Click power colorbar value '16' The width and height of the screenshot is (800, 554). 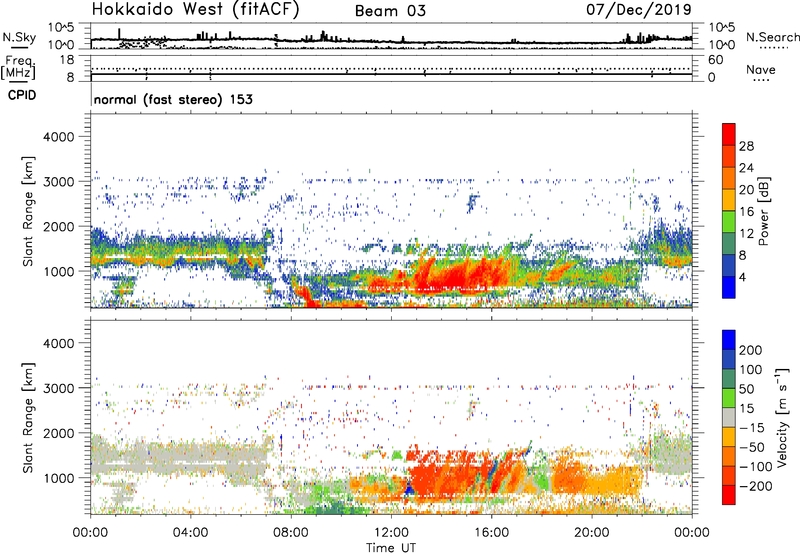[746, 212]
